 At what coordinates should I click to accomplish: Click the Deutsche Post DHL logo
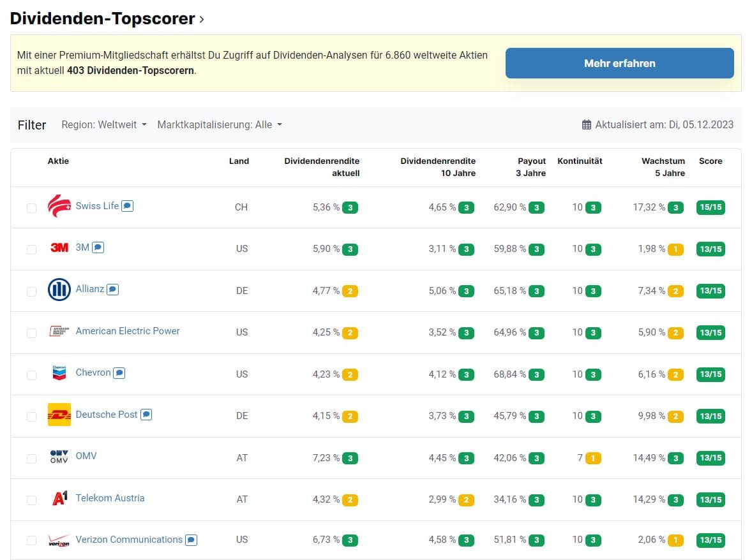(59, 415)
